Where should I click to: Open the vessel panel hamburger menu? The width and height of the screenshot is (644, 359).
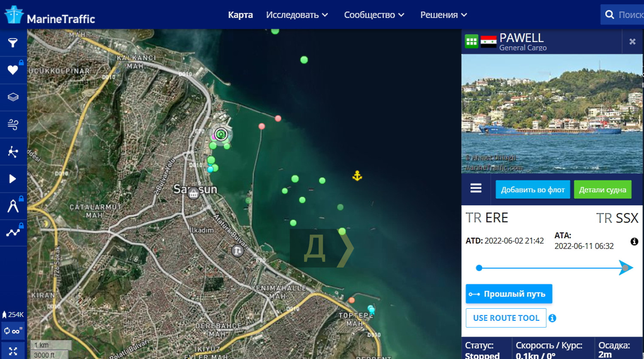pyautogui.click(x=476, y=189)
